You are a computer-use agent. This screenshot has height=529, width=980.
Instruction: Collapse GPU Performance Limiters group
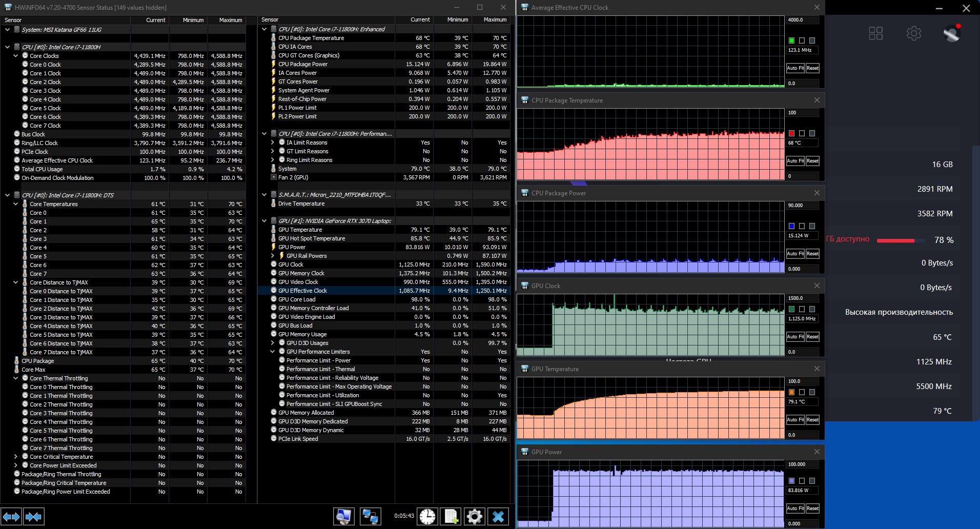click(x=273, y=352)
